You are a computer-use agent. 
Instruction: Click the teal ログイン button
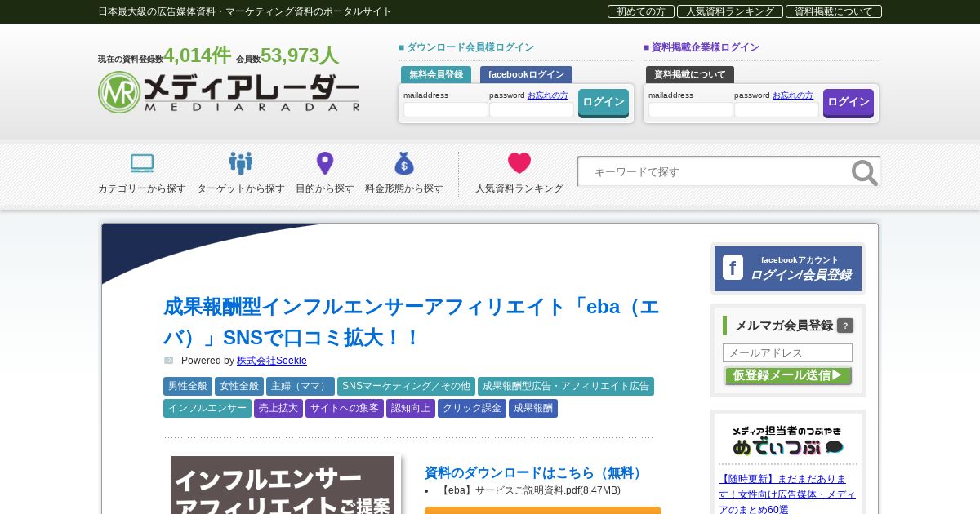604,103
